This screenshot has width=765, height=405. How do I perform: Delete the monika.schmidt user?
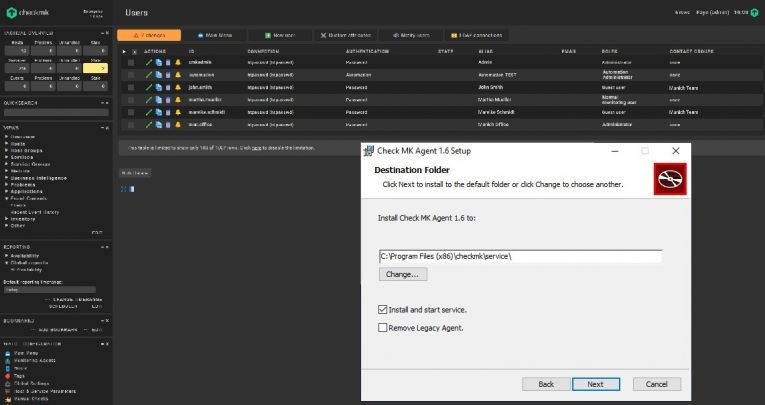pos(168,112)
